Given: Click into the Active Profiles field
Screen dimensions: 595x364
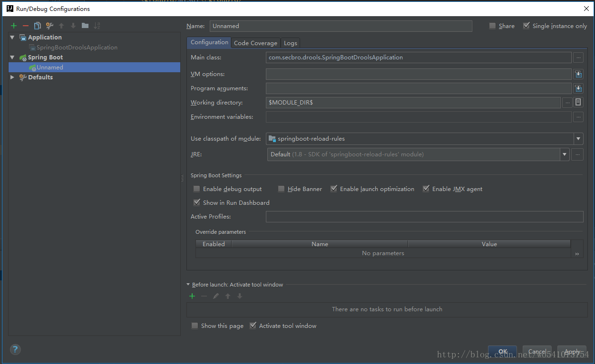Looking at the screenshot, I should [x=424, y=217].
